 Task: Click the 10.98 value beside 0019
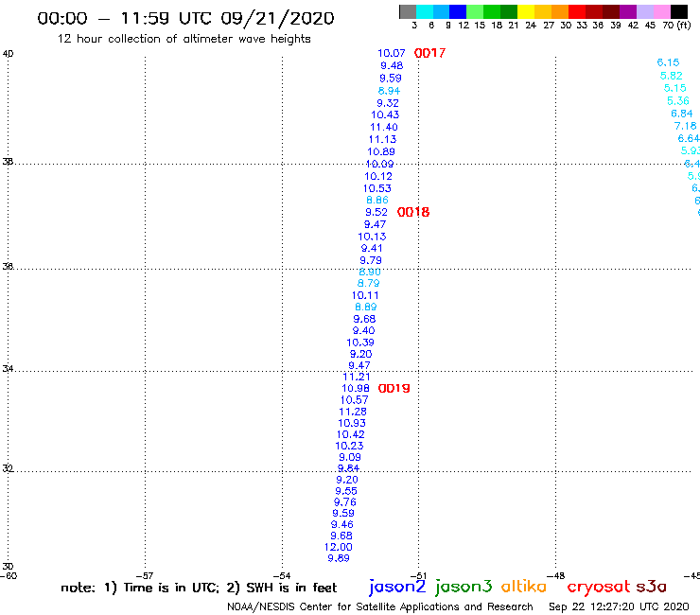pos(356,389)
